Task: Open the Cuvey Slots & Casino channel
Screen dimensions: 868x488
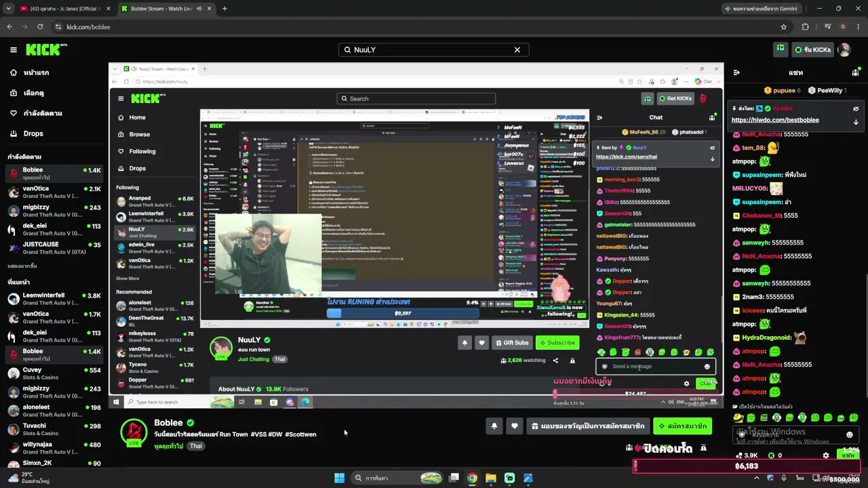Action: (x=54, y=373)
